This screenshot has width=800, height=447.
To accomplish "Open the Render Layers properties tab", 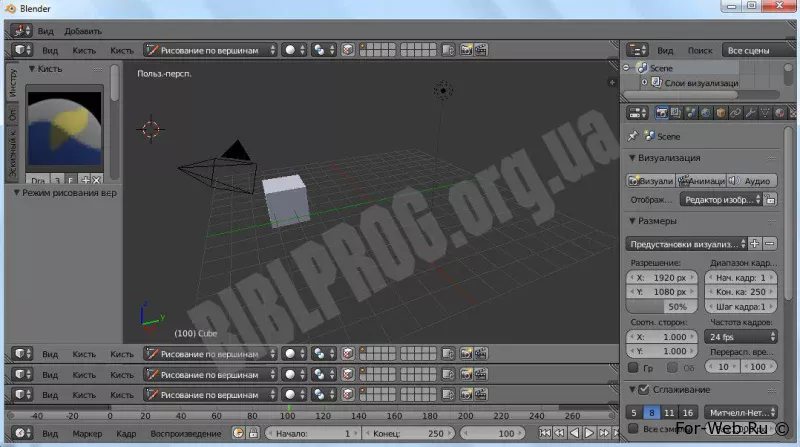I will click(x=676, y=113).
